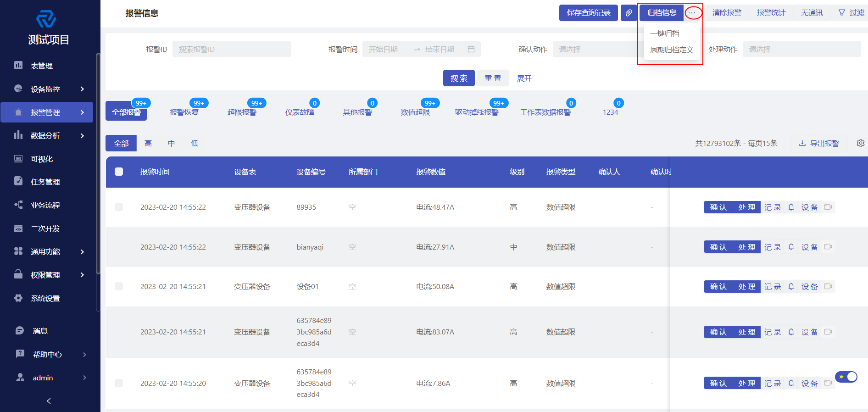Click the paperclip attachment icon button
The height and width of the screenshot is (412, 868).
(x=629, y=13)
